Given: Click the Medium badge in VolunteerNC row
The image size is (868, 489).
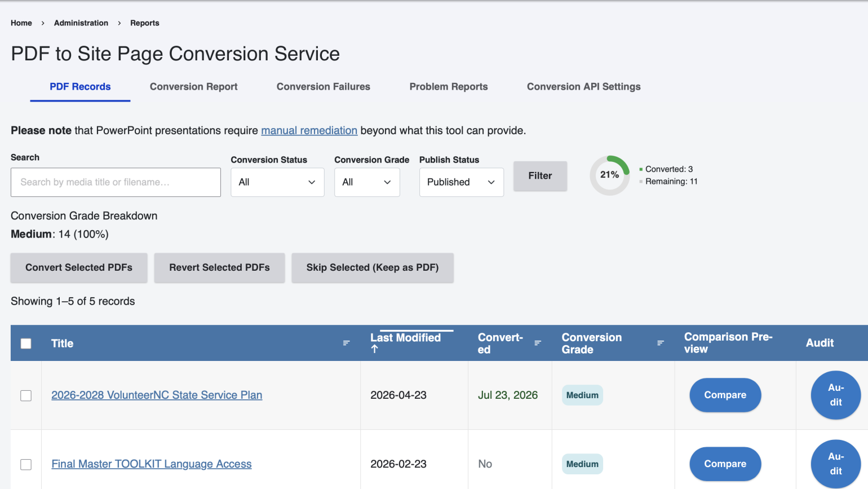Looking at the screenshot, I should (582, 395).
